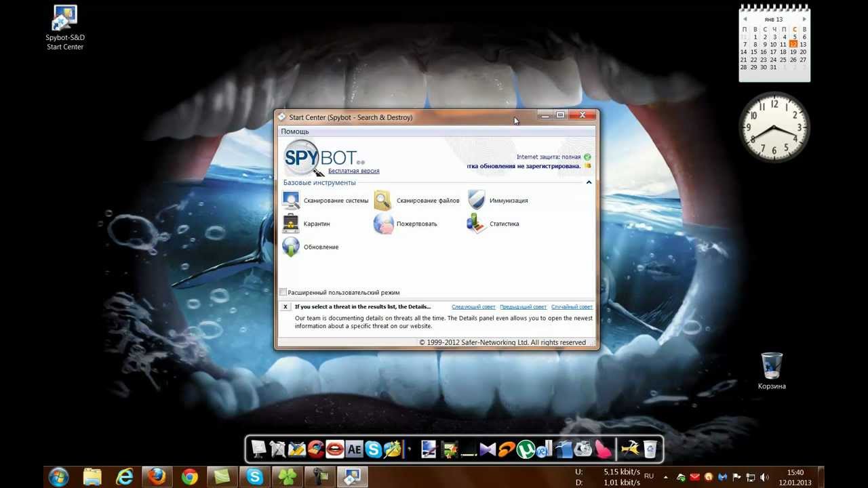Show hidden tray icons arrow

(x=665, y=477)
